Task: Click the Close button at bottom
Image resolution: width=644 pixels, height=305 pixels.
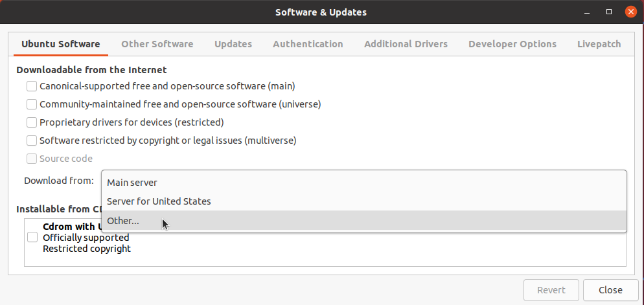Action: pyautogui.click(x=610, y=290)
